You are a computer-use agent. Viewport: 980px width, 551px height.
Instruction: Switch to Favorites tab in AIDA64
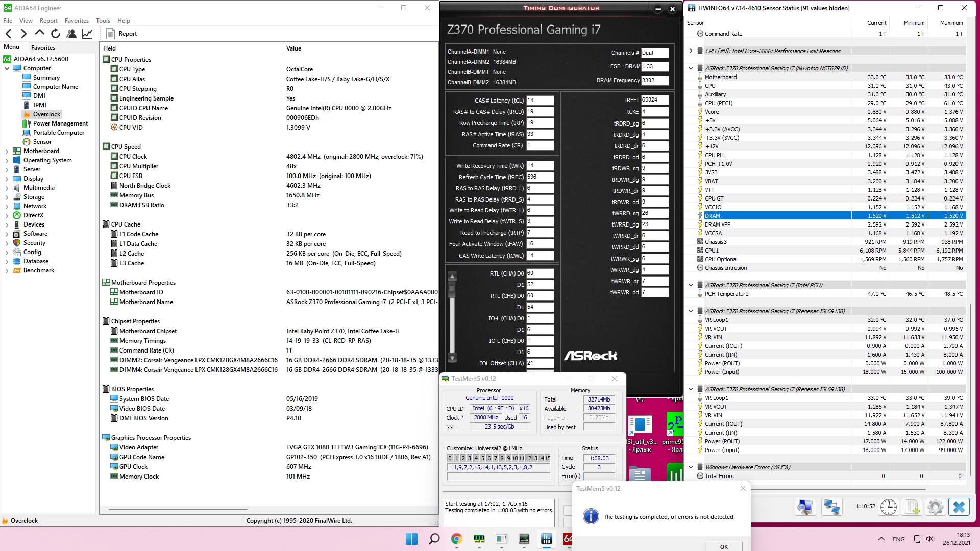point(43,48)
